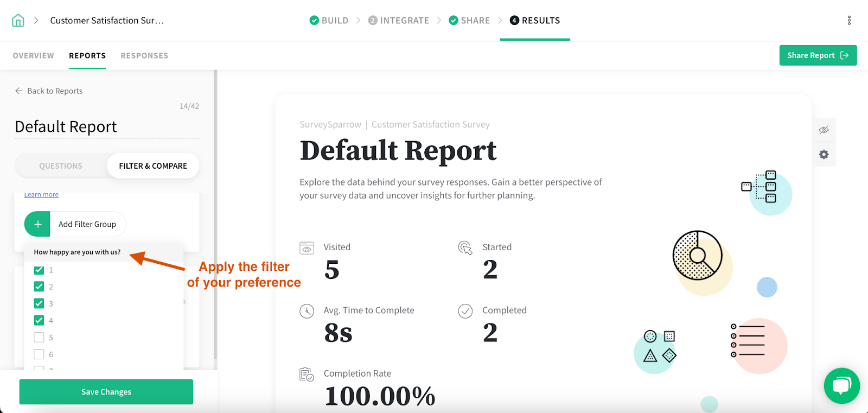
Task: Click the 100.00% completion rate value
Action: (380, 396)
